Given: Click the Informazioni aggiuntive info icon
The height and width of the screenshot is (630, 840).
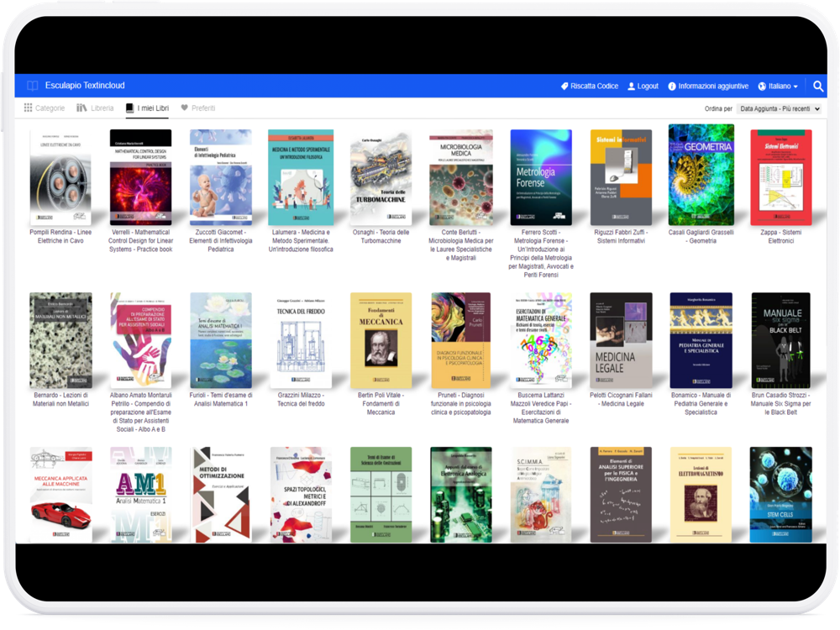Looking at the screenshot, I should 672,87.
